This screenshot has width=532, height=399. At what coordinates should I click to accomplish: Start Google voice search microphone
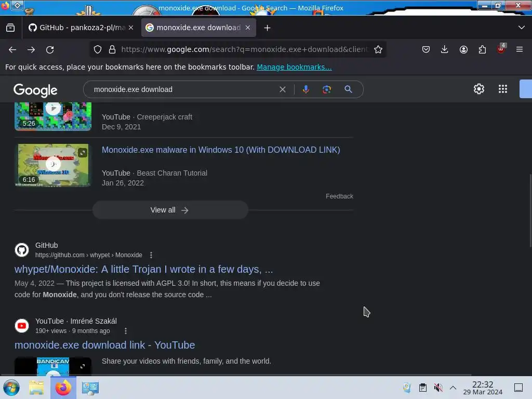point(305,89)
